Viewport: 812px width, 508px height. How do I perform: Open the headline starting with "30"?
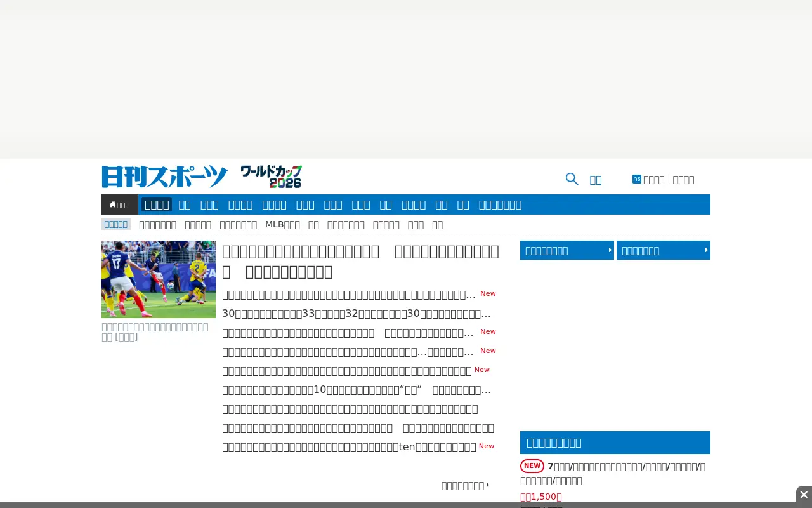point(357,313)
